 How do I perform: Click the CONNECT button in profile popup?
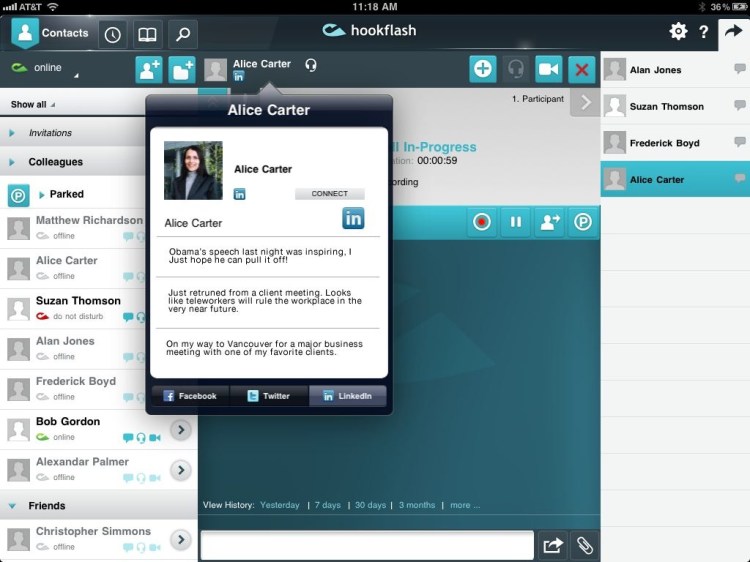[x=330, y=194]
